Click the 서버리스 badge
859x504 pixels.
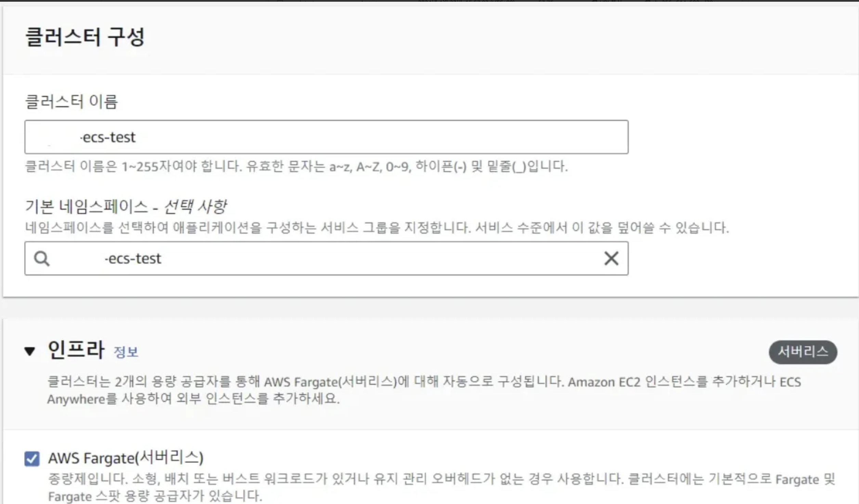(x=803, y=352)
